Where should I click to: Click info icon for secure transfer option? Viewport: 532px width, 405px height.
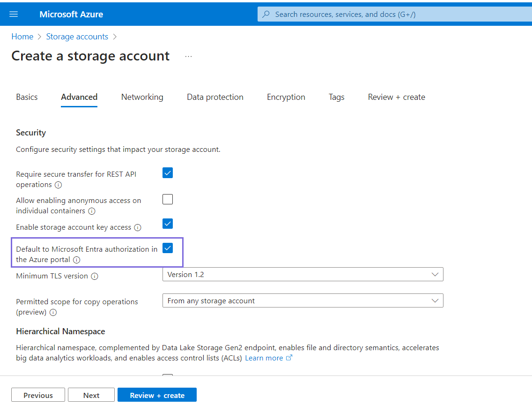click(58, 185)
